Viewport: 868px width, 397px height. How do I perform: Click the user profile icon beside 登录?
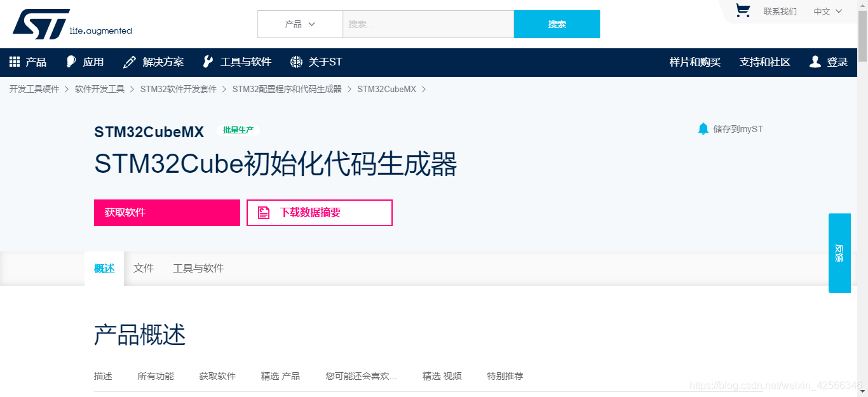815,62
